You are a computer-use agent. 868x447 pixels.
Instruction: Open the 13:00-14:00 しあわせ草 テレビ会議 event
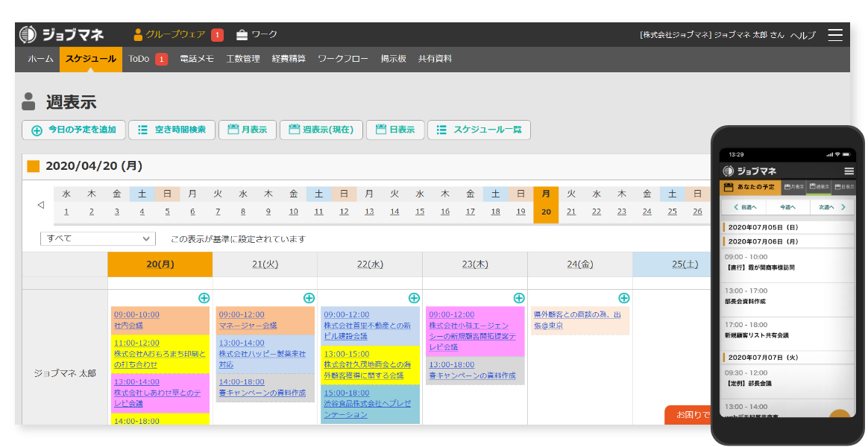(160, 393)
